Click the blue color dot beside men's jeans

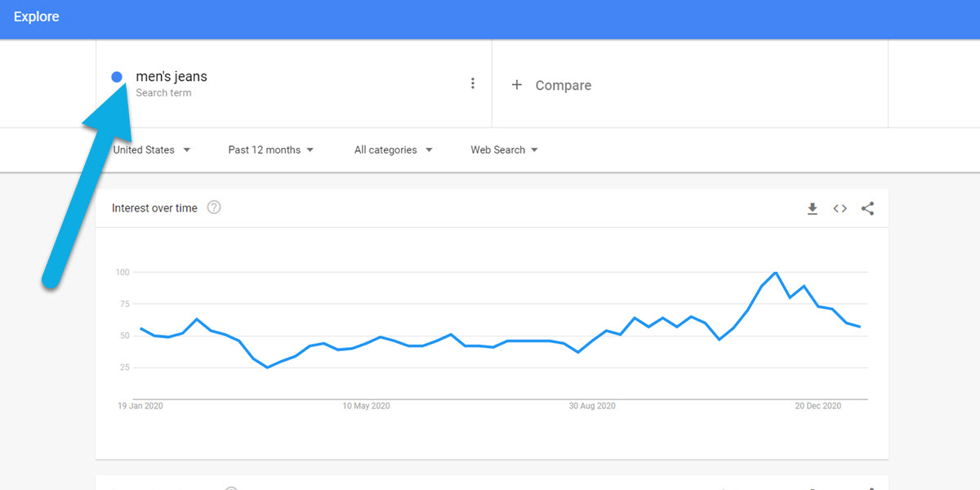(117, 76)
